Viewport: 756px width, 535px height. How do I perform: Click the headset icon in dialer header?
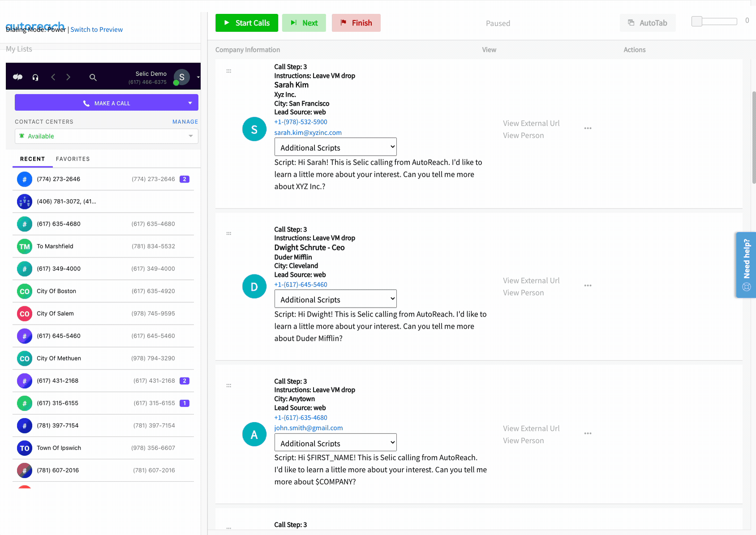(35, 77)
